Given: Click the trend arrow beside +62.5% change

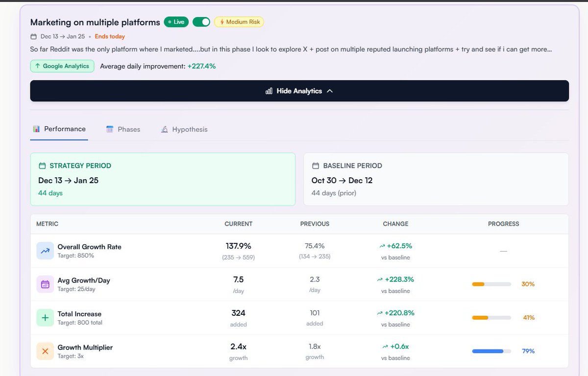Looking at the screenshot, I should 382,246.
